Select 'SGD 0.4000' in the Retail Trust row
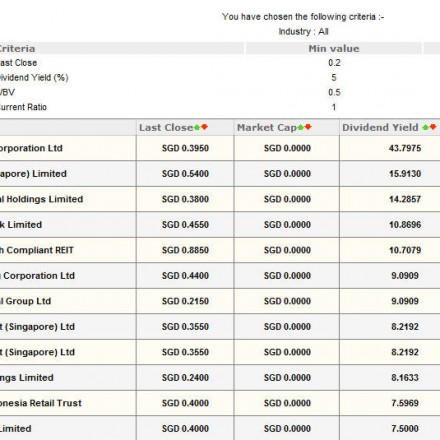 pyautogui.click(x=185, y=403)
